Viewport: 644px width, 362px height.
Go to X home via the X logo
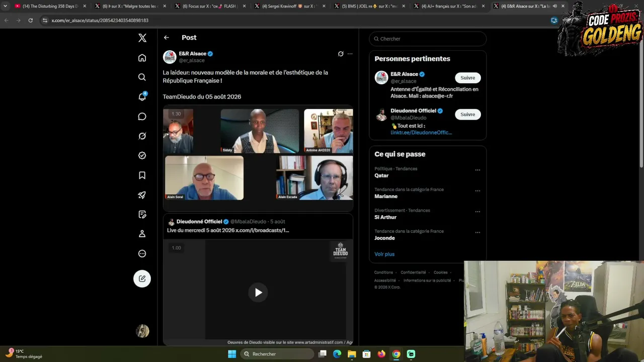pyautogui.click(x=142, y=38)
